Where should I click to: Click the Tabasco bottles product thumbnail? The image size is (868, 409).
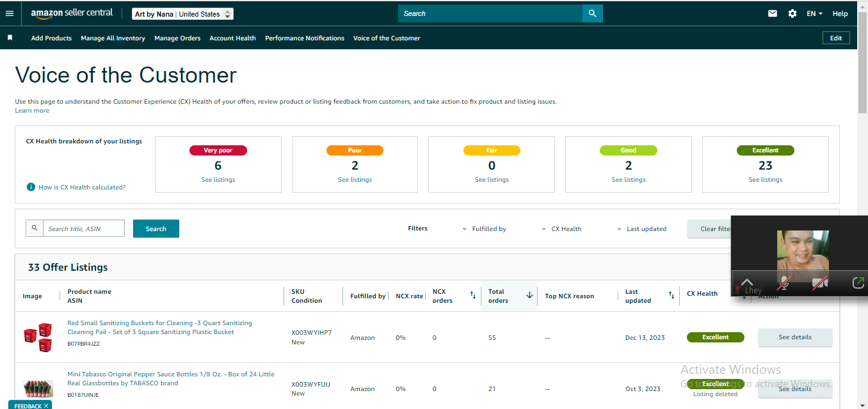point(38,389)
